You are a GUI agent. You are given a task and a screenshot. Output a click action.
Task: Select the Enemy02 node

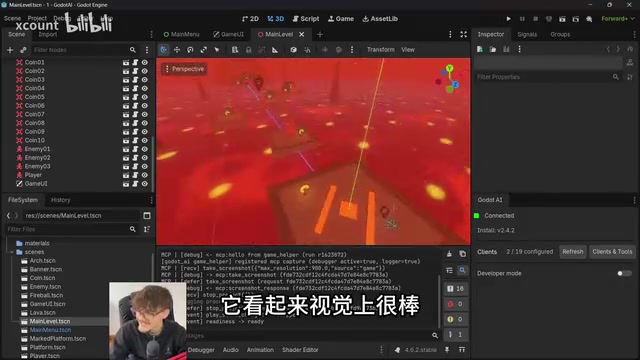tap(37, 158)
